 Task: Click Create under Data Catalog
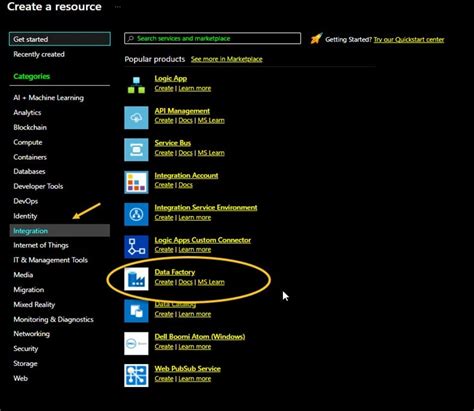pos(164,314)
